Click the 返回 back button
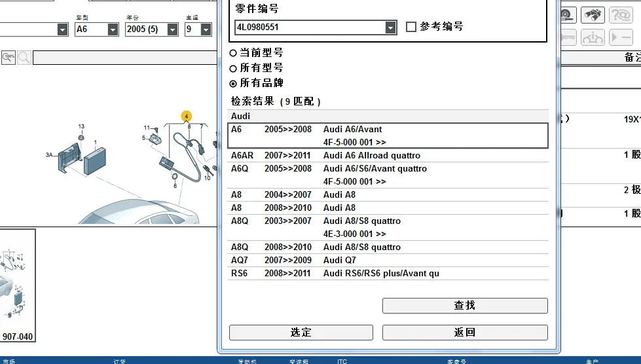This screenshot has height=364, width=641. 465,333
